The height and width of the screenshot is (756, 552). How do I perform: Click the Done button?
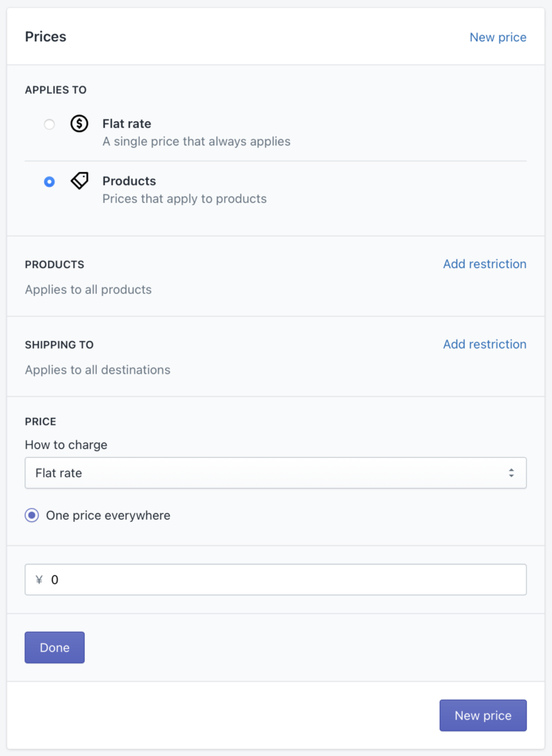[55, 647]
